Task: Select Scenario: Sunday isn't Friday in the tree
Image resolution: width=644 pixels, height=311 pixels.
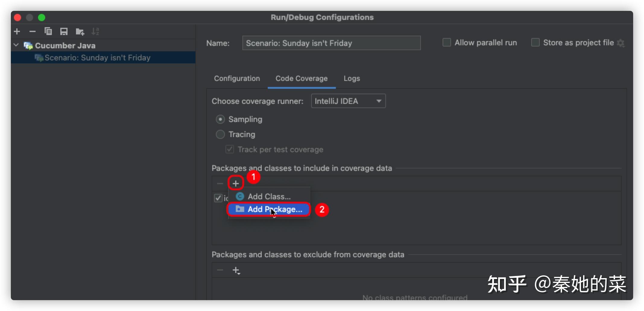Action: (103, 58)
